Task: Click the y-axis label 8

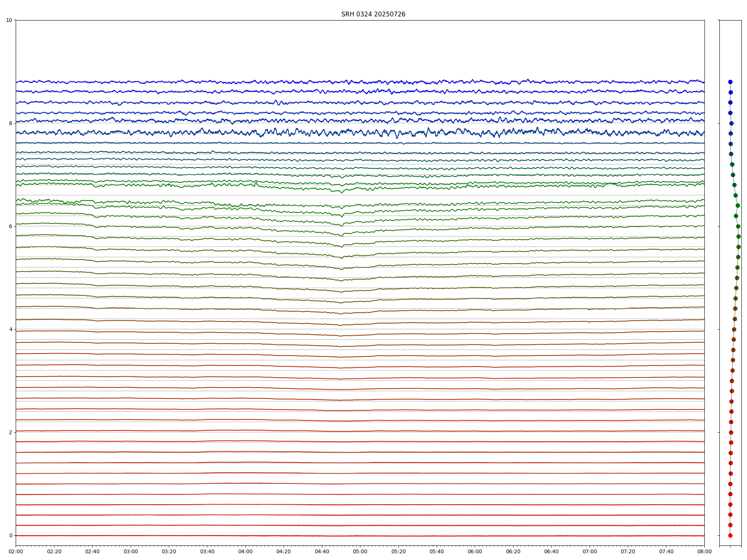Action: click(x=10, y=123)
